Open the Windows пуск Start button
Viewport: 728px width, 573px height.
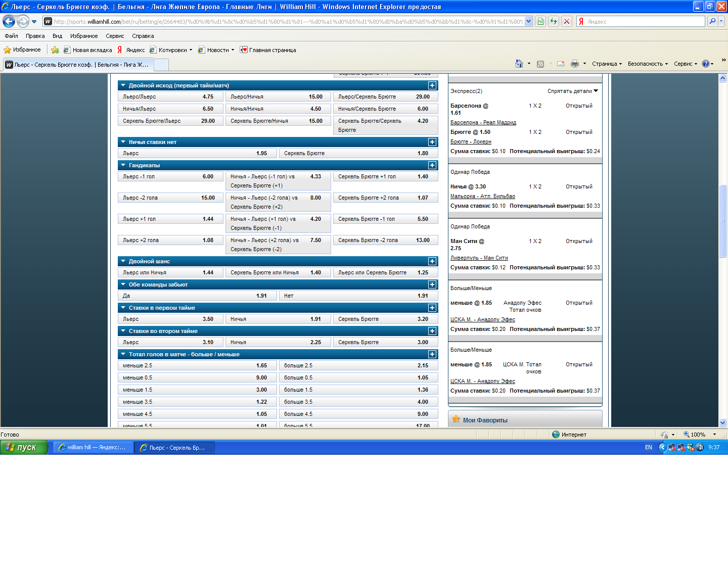point(24,447)
